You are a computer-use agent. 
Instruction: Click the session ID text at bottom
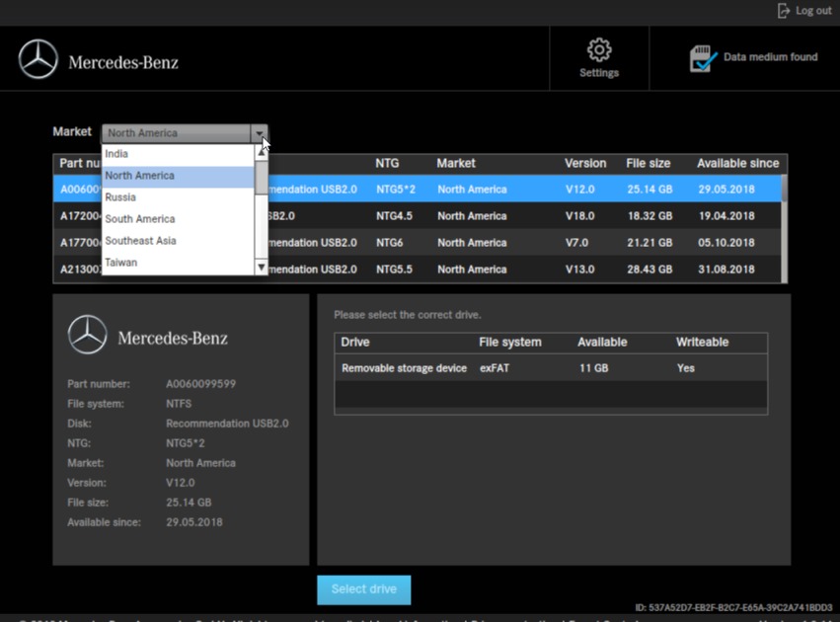coord(733,607)
